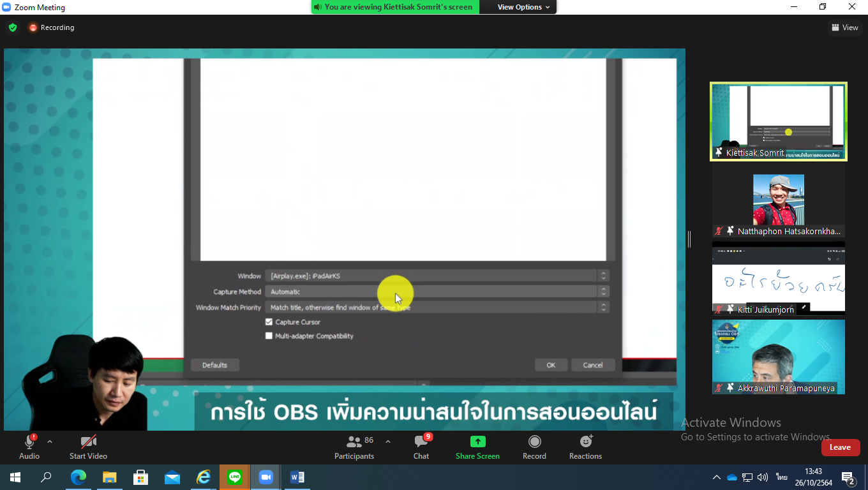Click the green encryption shield icon
The image size is (868, 490).
(x=13, y=27)
